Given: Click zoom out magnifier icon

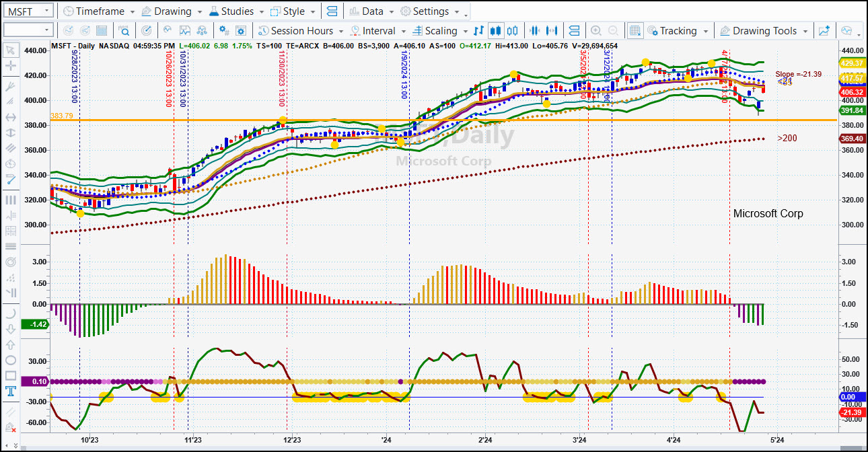Looking at the screenshot, I should 613,31.
